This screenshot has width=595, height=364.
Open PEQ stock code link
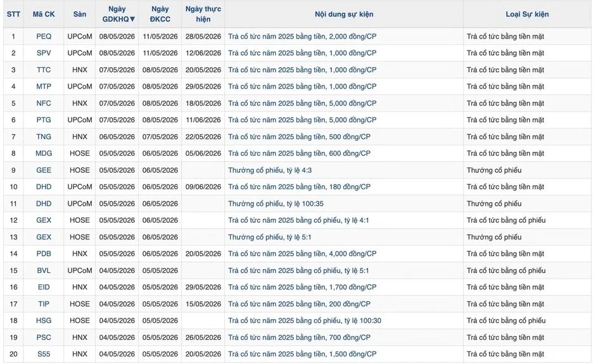pos(44,37)
